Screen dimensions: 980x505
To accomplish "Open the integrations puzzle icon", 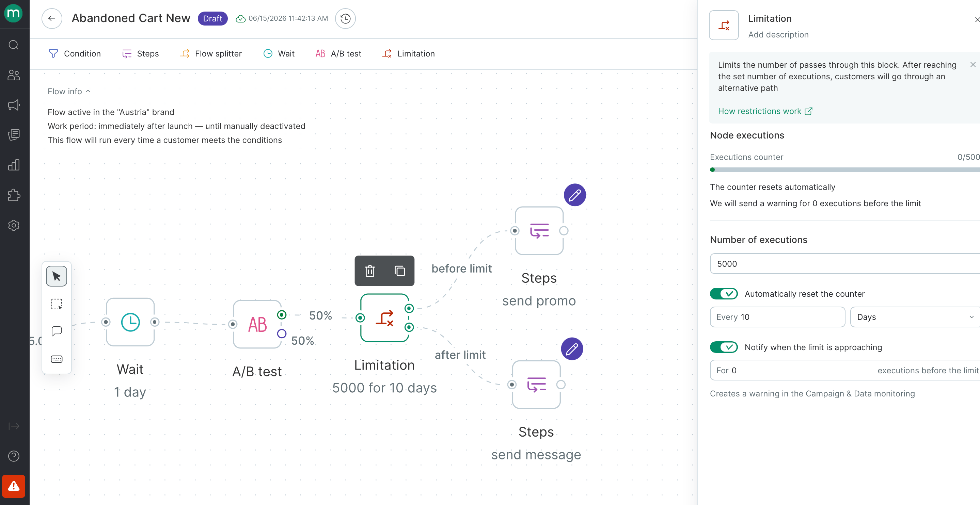I will 14,195.
